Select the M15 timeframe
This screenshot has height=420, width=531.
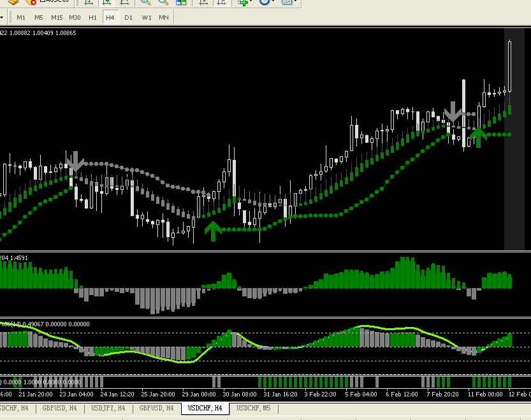click(57, 18)
